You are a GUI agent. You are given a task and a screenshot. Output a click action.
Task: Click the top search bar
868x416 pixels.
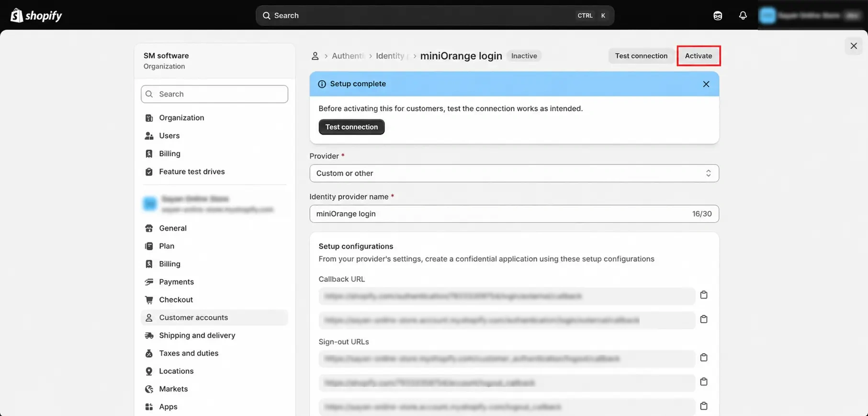(435, 15)
